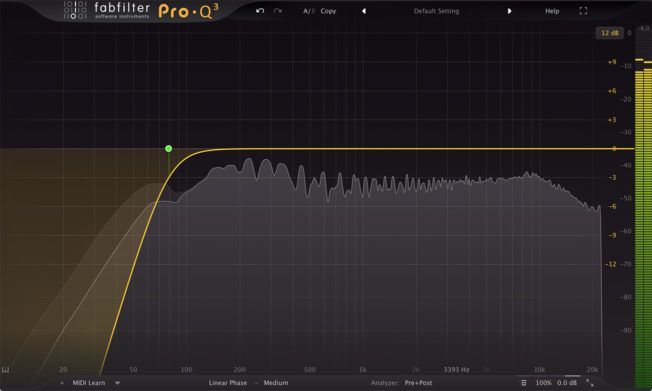This screenshot has width=652, height=391.
Task: Click the 3393 Hz frequency readout
Action: [x=456, y=369]
